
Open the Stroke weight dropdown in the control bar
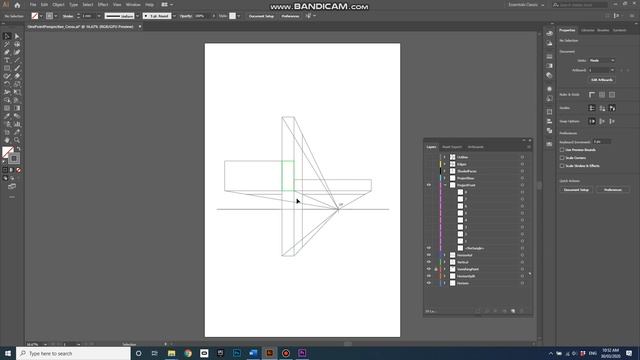(99, 16)
